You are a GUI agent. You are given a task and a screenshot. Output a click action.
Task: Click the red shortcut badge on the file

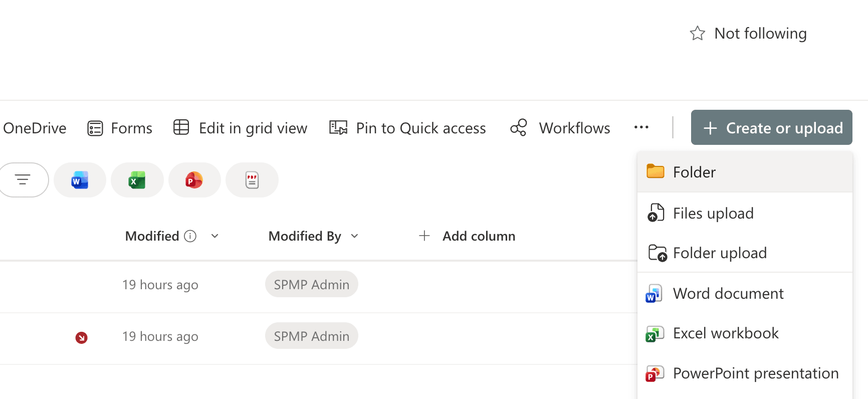tap(81, 338)
